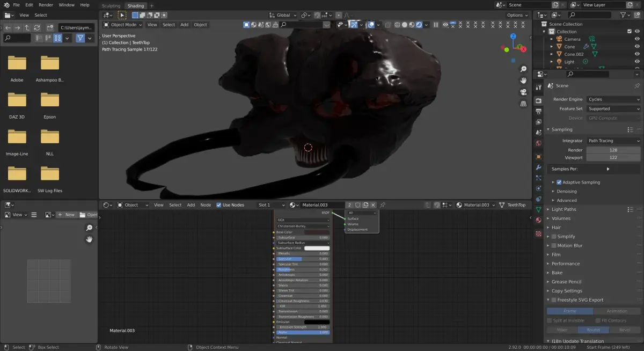Open the Tool properties tab icon
The height and width of the screenshot is (351, 644).
coord(538,87)
